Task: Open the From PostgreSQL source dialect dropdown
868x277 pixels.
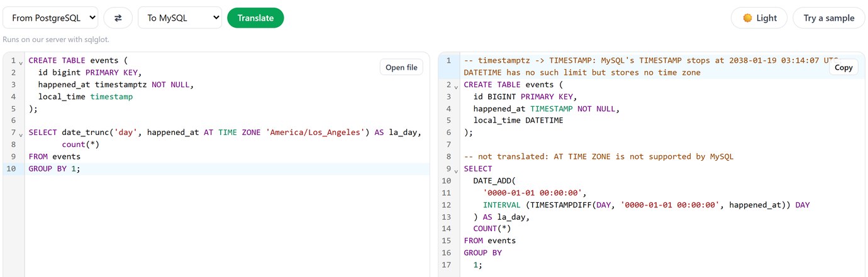Action: (x=50, y=18)
